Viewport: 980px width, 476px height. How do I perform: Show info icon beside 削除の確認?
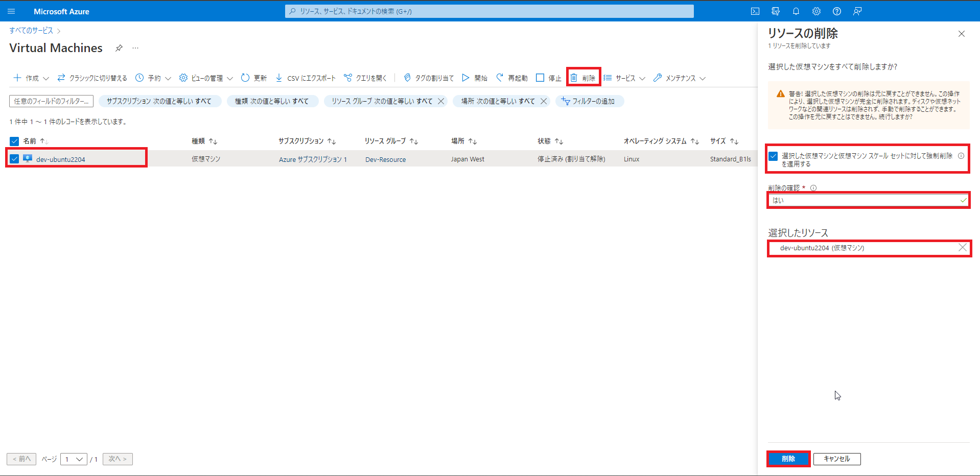click(x=813, y=188)
